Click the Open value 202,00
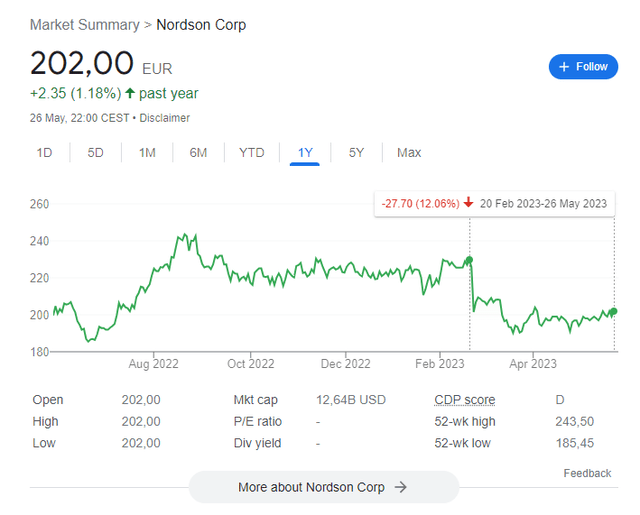This screenshot has height=515, width=640. 141,400
